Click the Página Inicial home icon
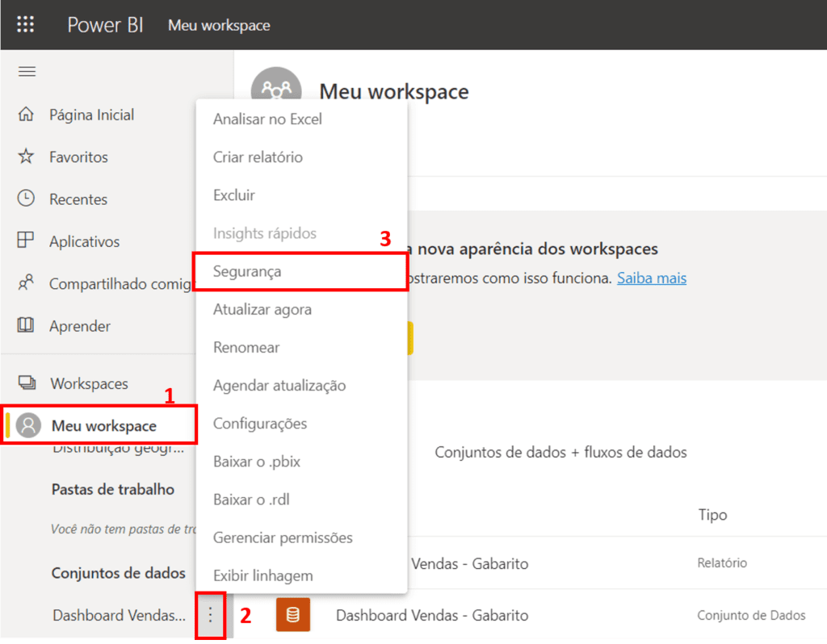The width and height of the screenshot is (827, 644). click(x=26, y=114)
